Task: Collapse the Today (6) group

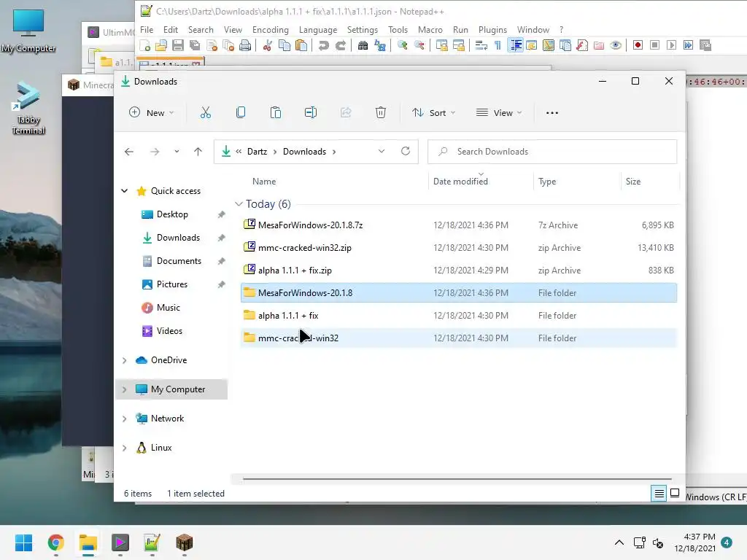Action: (239, 204)
